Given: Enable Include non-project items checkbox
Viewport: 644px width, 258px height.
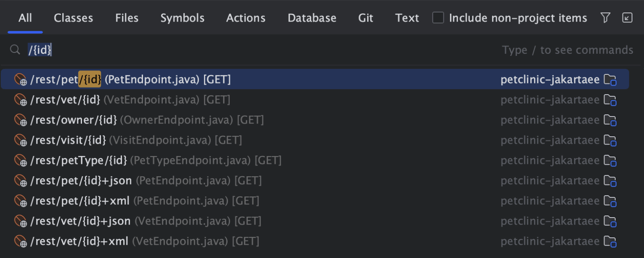Looking at the screenshot, I should 438,18.
